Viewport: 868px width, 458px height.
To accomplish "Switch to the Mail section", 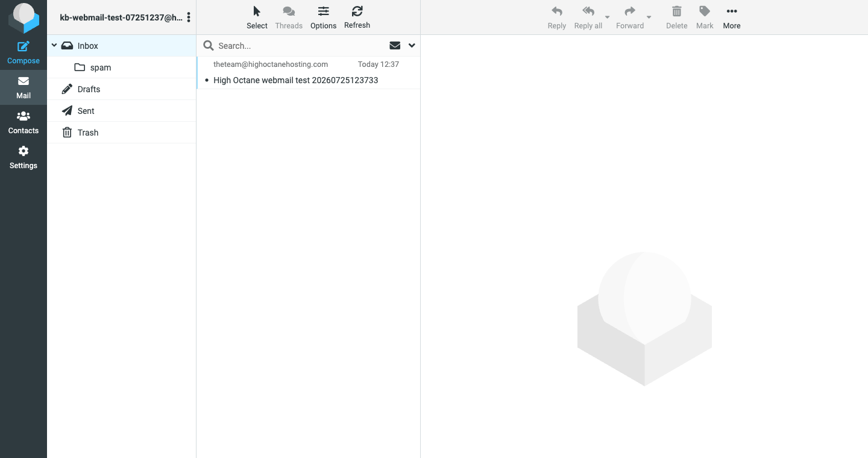I will pos(24,87).
